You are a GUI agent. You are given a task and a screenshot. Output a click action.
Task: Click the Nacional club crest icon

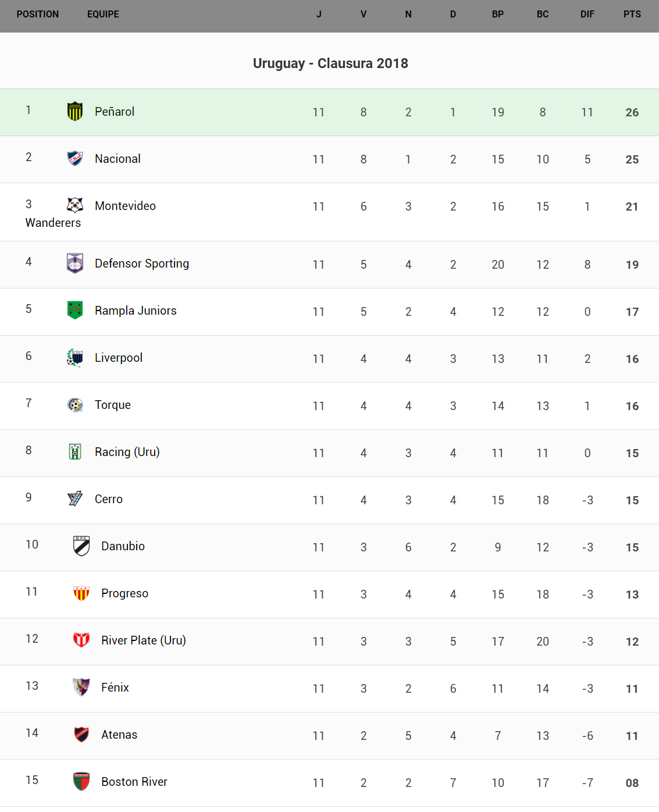click(x=75, y=158)
